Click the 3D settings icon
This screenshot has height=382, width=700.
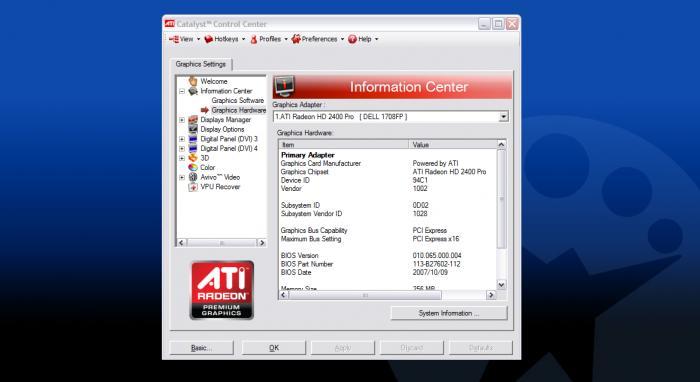[193, 158]
